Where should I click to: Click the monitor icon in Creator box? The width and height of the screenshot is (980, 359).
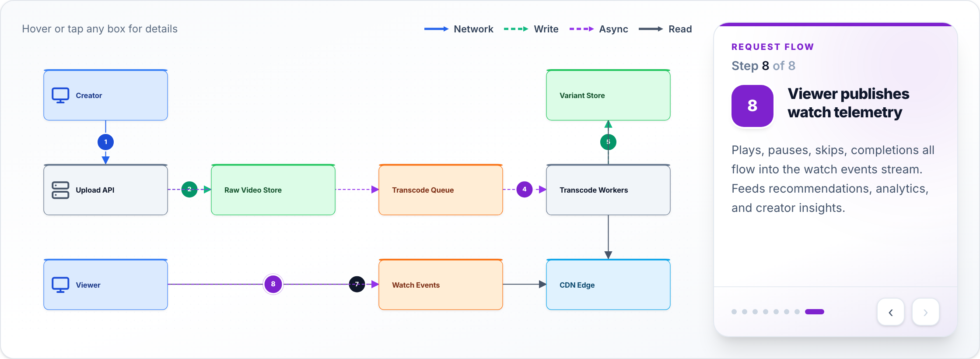(x=60, y=95)
